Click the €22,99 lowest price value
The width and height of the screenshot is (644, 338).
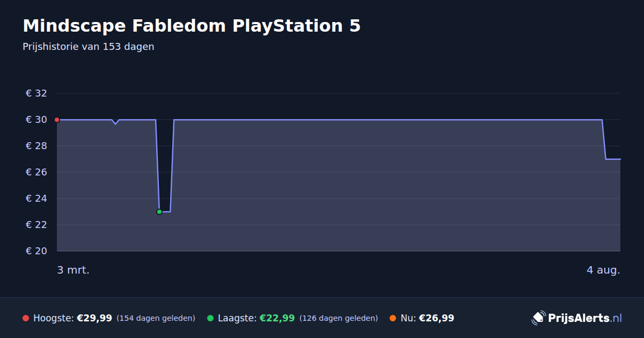(277, 318)
